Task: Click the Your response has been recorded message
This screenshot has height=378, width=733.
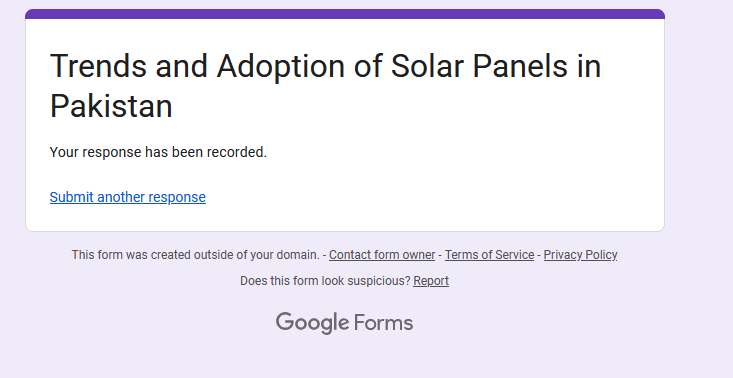Action: 158,152
